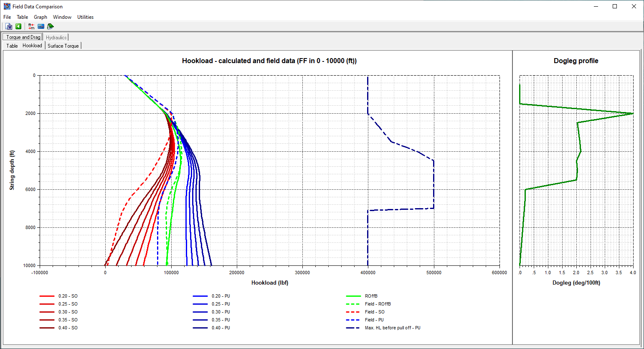The height and width of the screenshot is (349, 644).
Task: Toggle ft to m unit conversion icon
Action: pos(31,26)
